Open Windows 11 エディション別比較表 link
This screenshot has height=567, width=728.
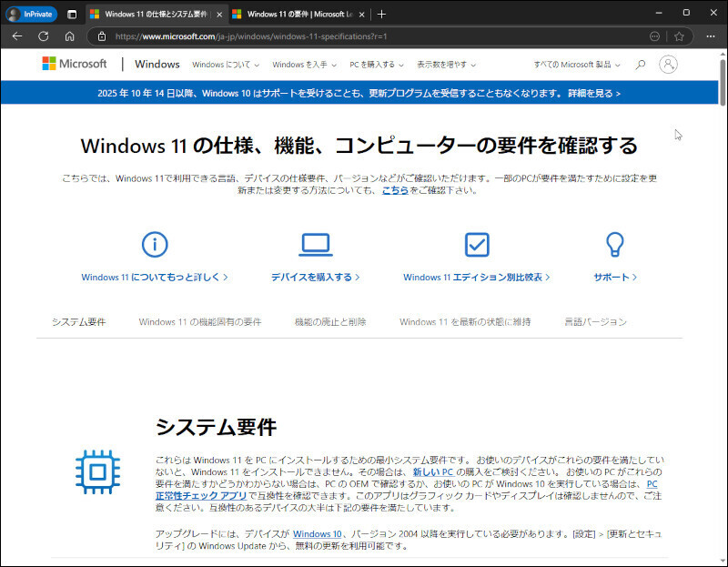477,278
